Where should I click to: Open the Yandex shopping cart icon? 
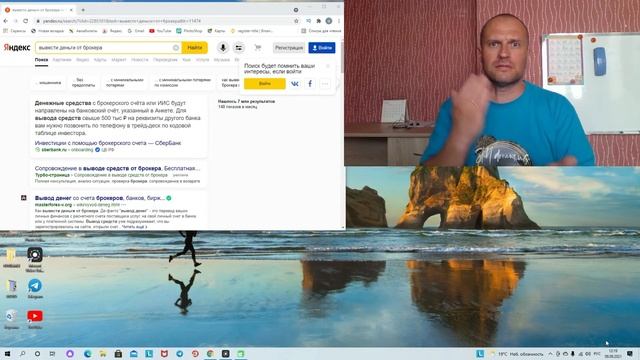258,48
